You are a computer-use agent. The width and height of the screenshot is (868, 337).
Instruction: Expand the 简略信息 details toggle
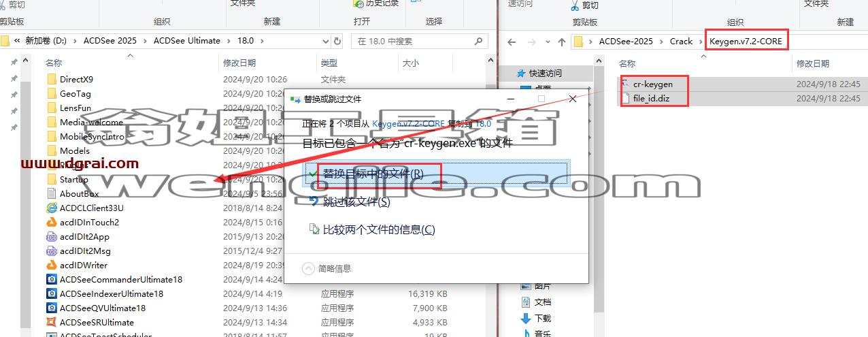click(327, 268)
